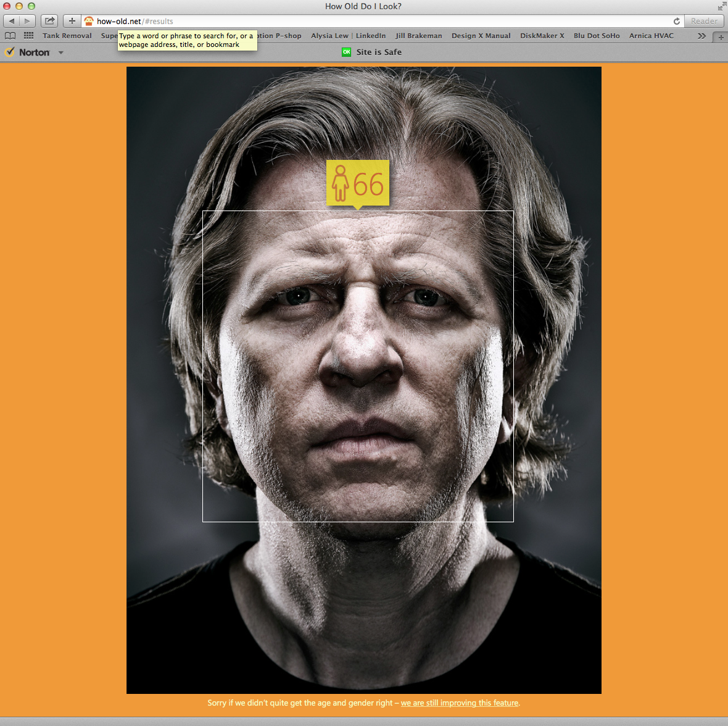Click the plus Add Bookmark toolbar button
728x726 pixels.
(72, 21)
